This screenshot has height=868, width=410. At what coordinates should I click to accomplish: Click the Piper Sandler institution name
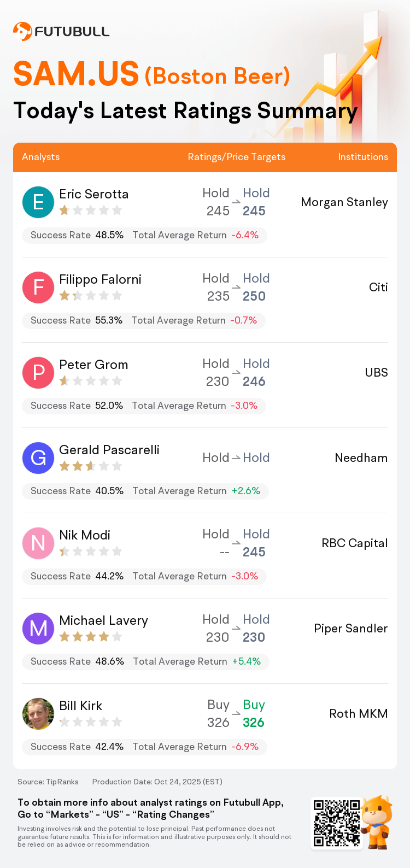coord(351,629)
